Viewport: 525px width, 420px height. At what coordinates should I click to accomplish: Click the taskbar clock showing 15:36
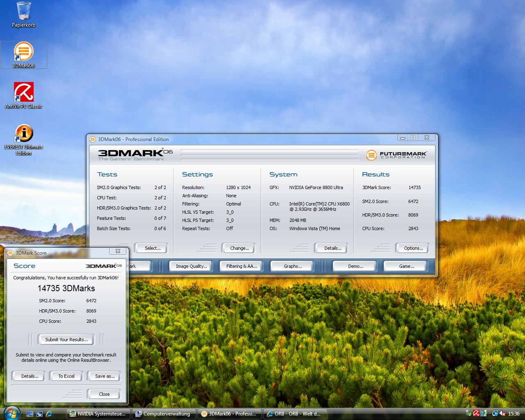click(x=514, y=414)
